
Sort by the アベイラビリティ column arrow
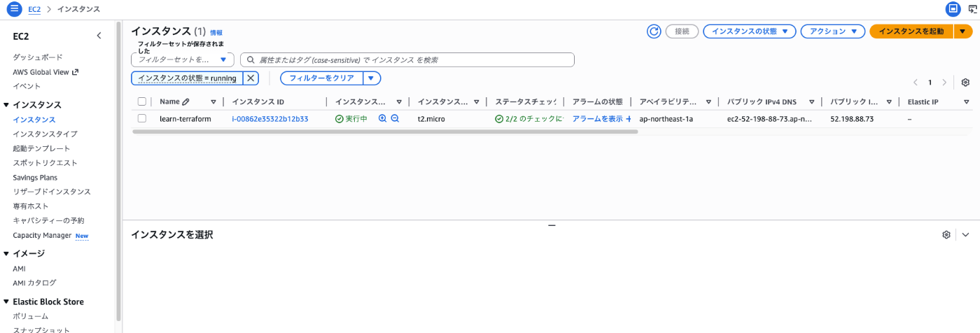(708, 102)
